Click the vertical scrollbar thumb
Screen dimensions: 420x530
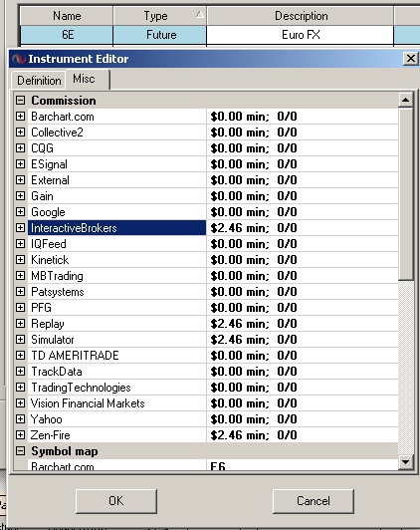pos(405,193)
